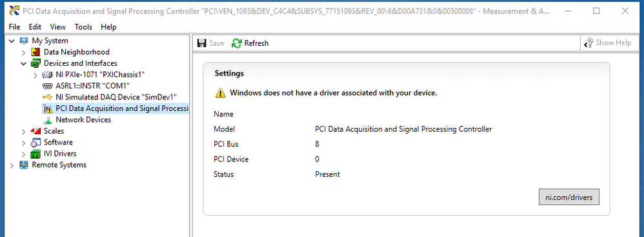644x237 pixels.
Task: Click the NI Simulated DAQ Device USB icon
Action: tap(47, 97)
